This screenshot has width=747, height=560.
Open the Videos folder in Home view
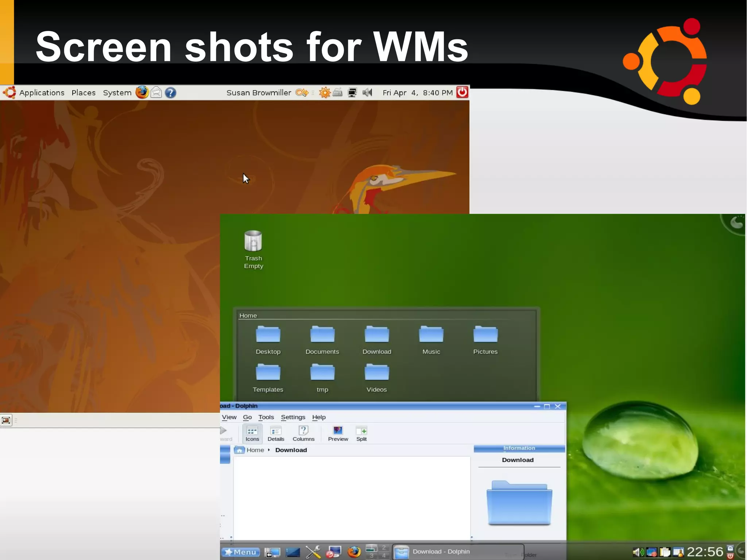point(377,378)
